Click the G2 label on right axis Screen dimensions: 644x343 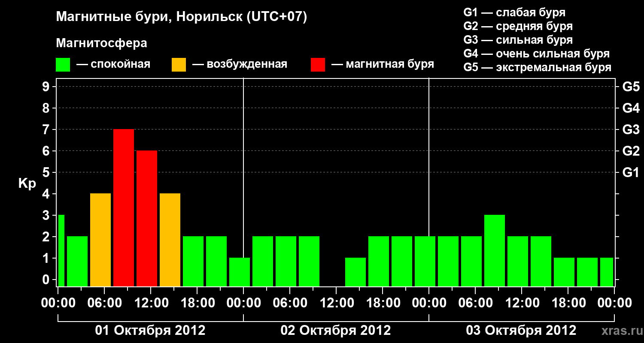[x=631, y=151]
